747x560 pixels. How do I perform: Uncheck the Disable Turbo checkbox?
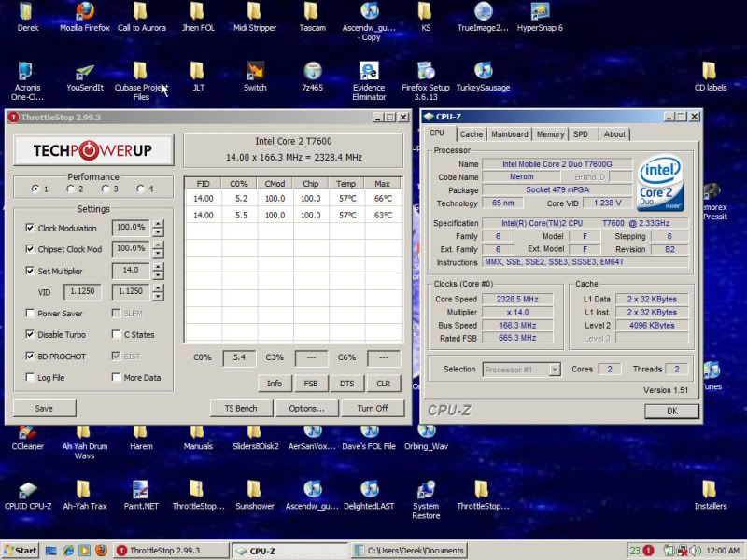30,334
